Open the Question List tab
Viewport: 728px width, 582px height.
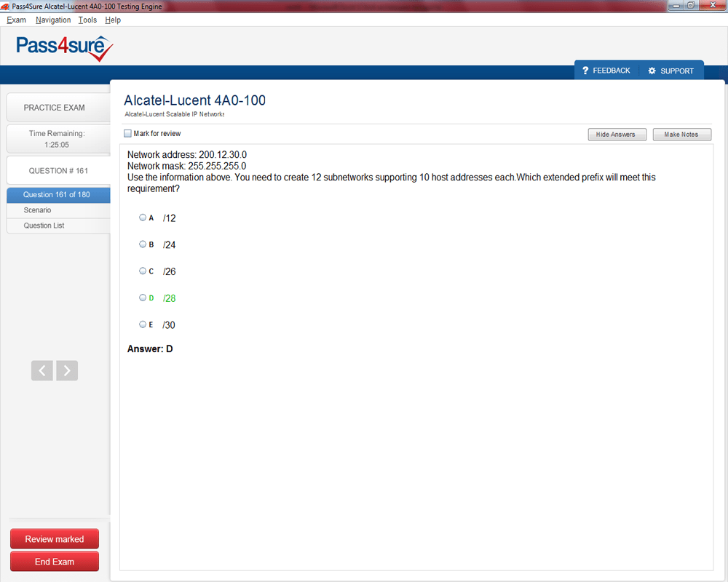coord(58,226)
